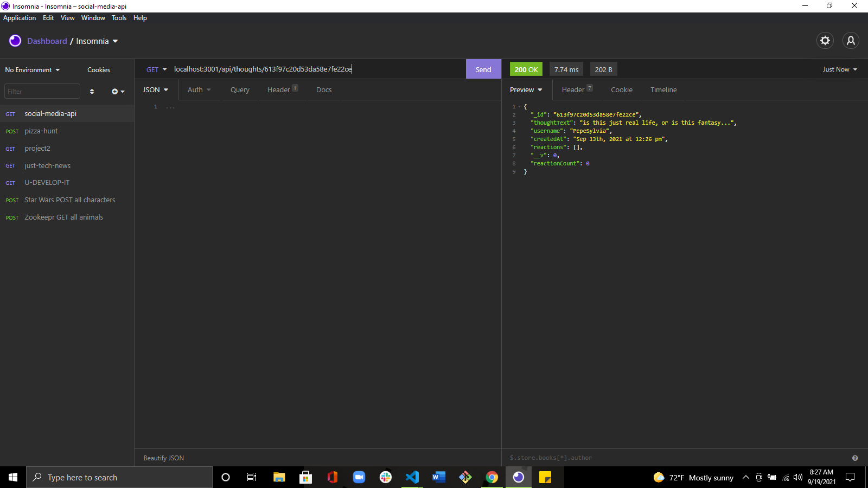Expand the GET method dropdown
868x488 pixels.
pyautogui.click(x=156, y=69)
